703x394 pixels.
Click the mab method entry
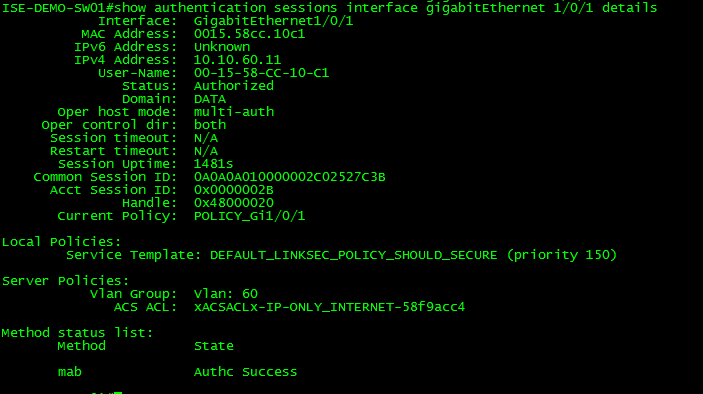(69, 372)
